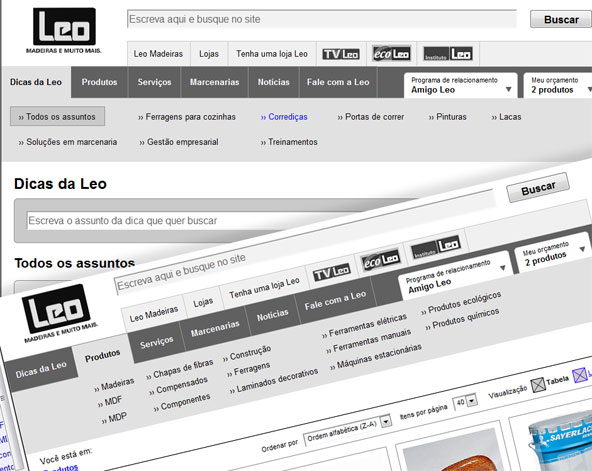Open Chapas de fibras category
The height and width of the screenshot is (471, 592).
pyautogui.click(x=180, y=369)
